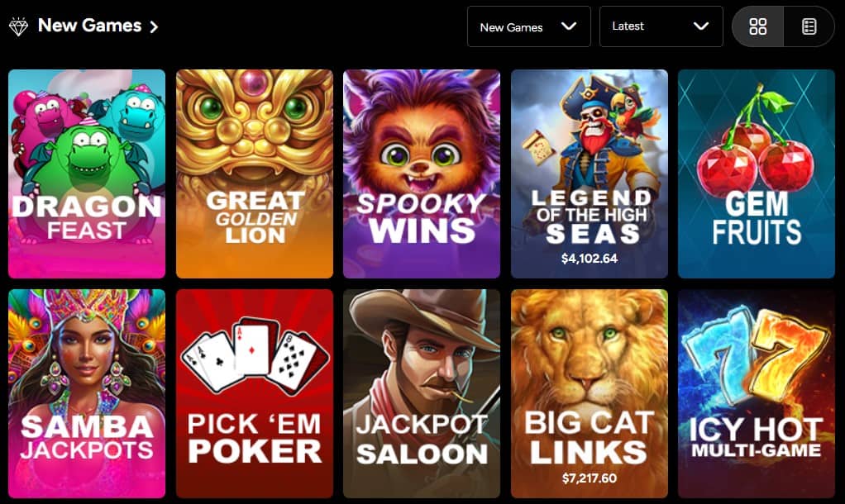Open the New Games section heading link
Screen dimensions: 845x504
pos(89,26)
